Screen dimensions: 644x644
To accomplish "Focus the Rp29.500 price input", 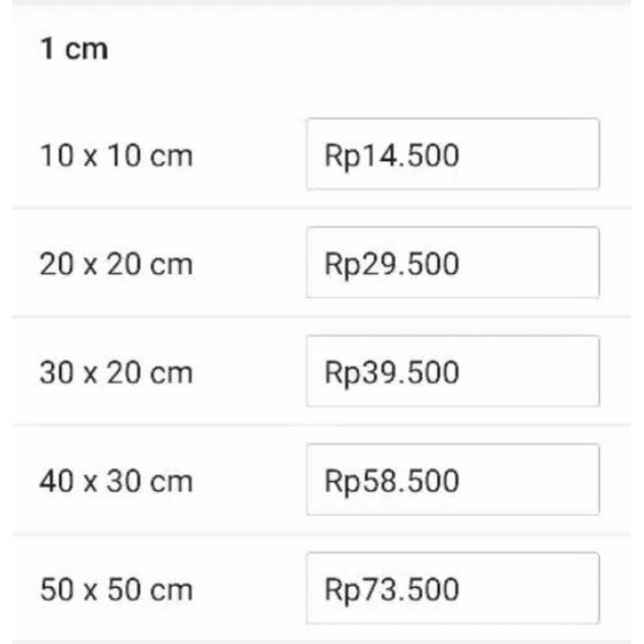I will click(452, 263).
